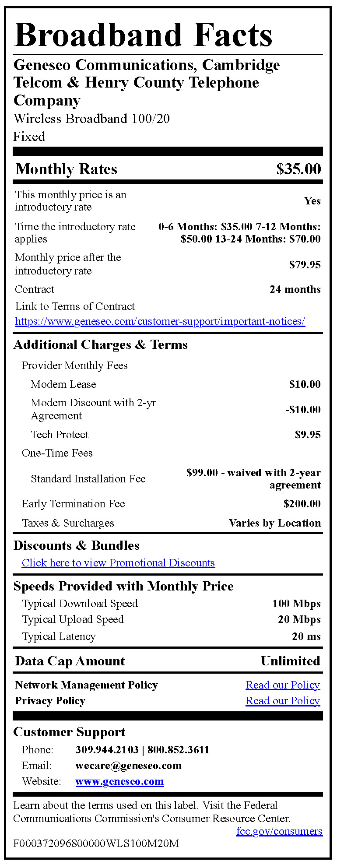337x868 pixels.
Task: Open Network Management Policy 'Read our Policy' link
Action: 283,685
